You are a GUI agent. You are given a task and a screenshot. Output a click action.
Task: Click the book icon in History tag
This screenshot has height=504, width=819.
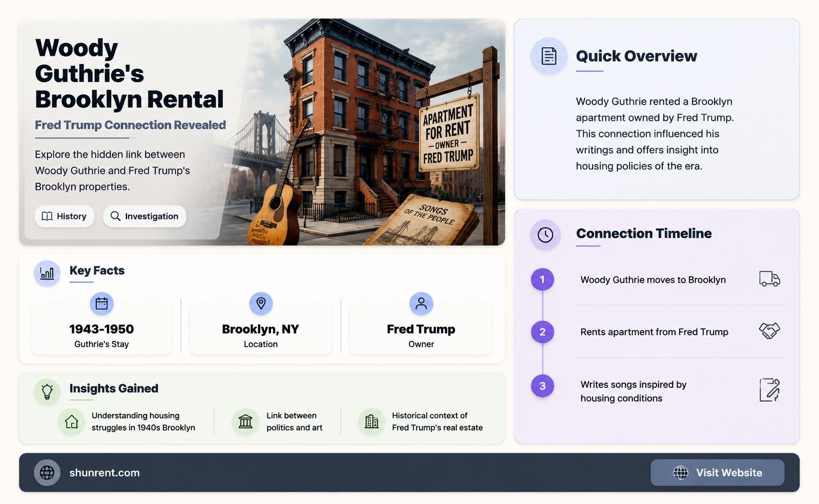coord(47,216)
